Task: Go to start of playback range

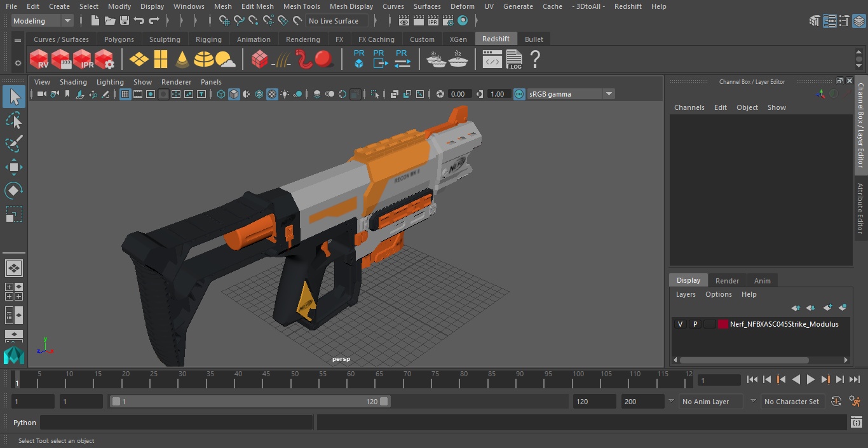Action: [752, 379]
